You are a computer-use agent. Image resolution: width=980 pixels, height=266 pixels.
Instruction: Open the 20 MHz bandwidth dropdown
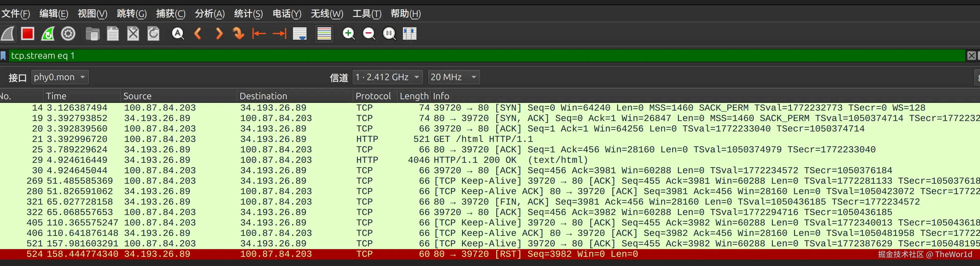[x=454, y=77]
